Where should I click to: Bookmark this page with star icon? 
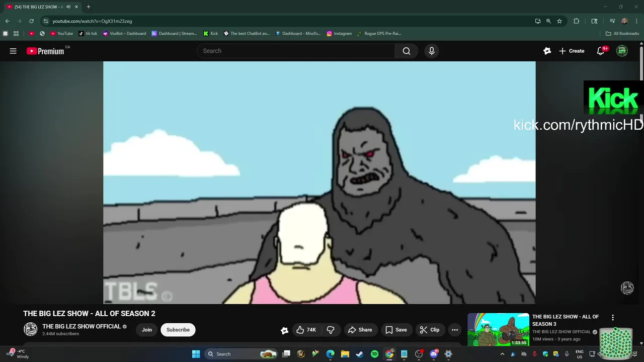tap(559, 21)
